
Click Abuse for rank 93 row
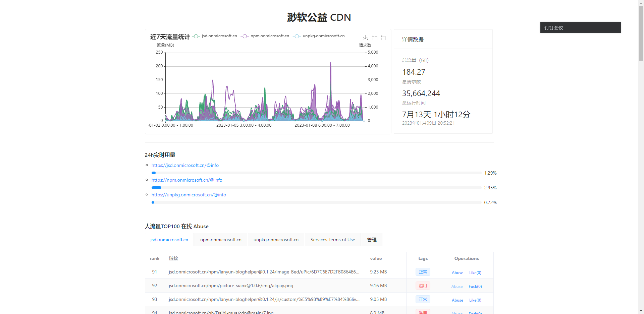click(458, 300)
